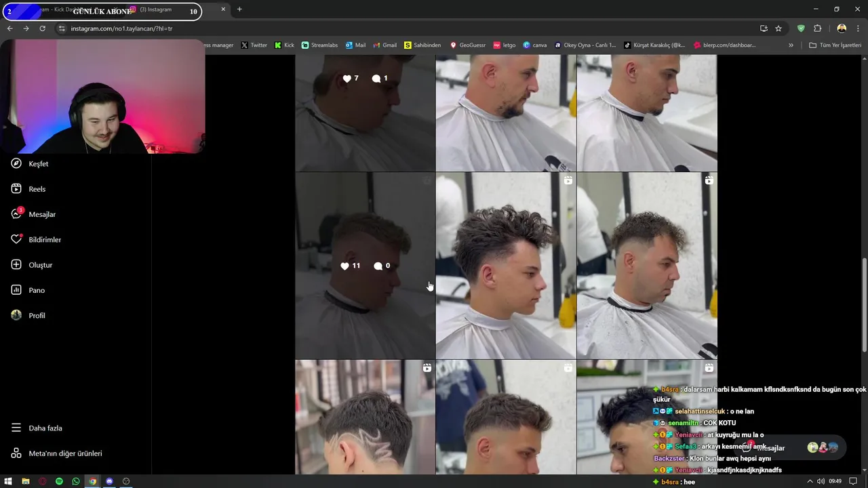
Task: Open the Twitter bookmark
Action: (x=254, y=45)
